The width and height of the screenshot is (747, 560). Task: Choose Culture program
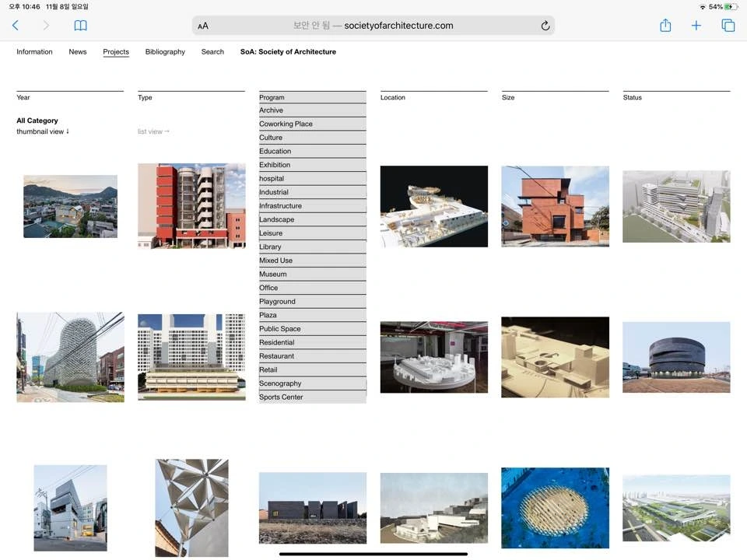(313, 138)
